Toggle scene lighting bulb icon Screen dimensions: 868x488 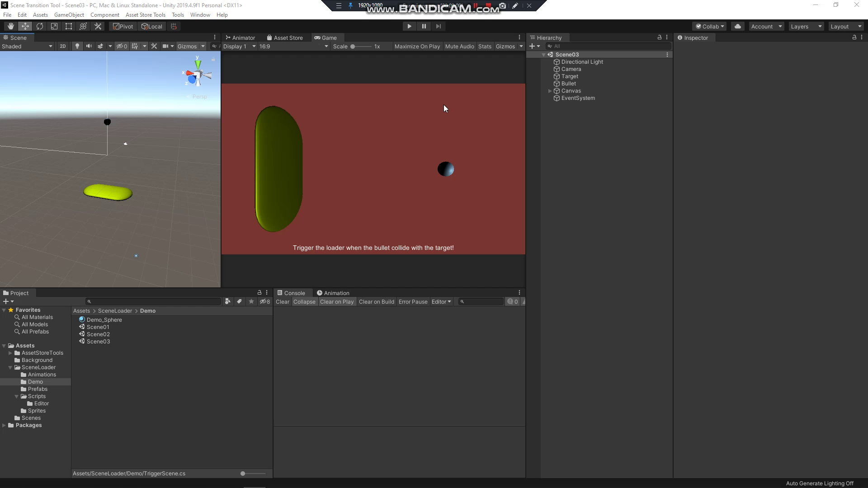tap(77, 46)
